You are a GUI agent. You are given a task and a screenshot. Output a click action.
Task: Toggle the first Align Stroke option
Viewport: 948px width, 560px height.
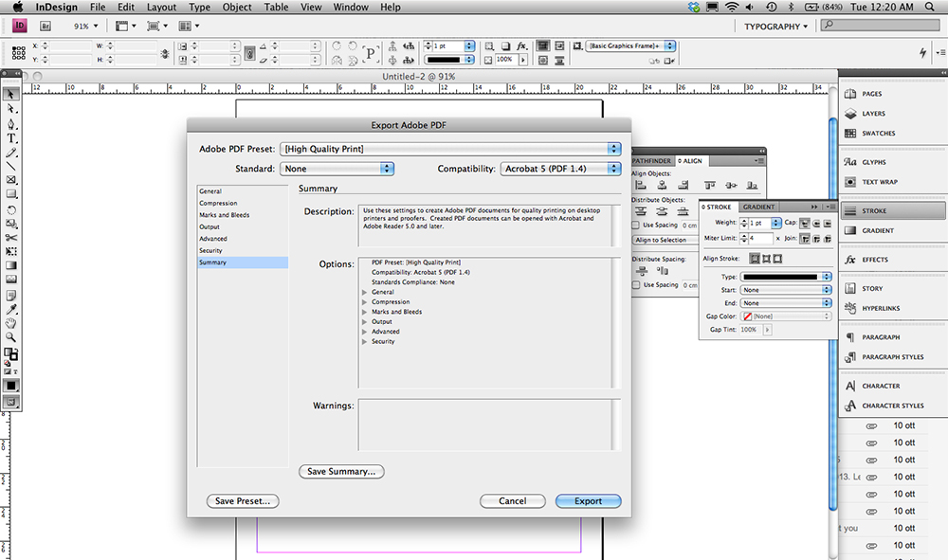pos(755,259)
